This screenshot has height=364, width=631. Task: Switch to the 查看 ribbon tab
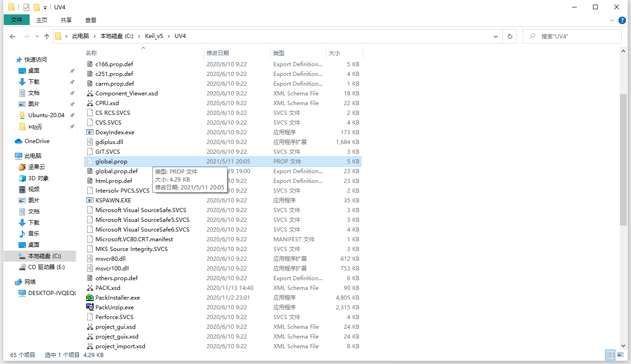[91, 20]
